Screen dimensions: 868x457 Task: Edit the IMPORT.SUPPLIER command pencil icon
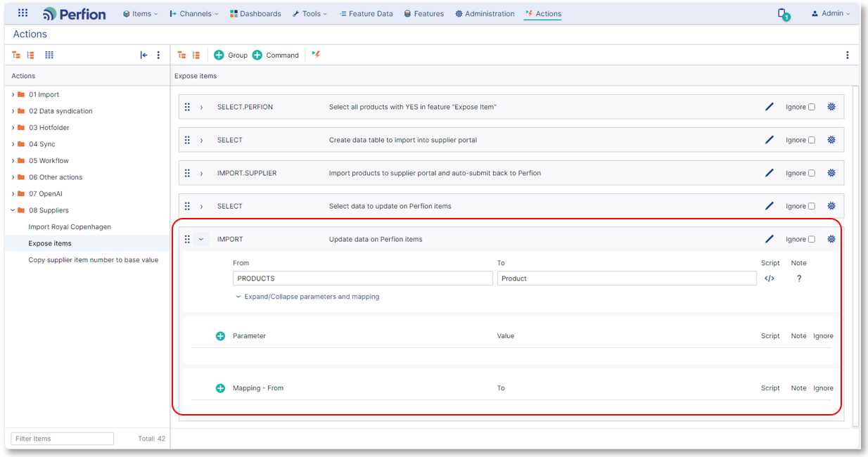[x=770, y=173]
